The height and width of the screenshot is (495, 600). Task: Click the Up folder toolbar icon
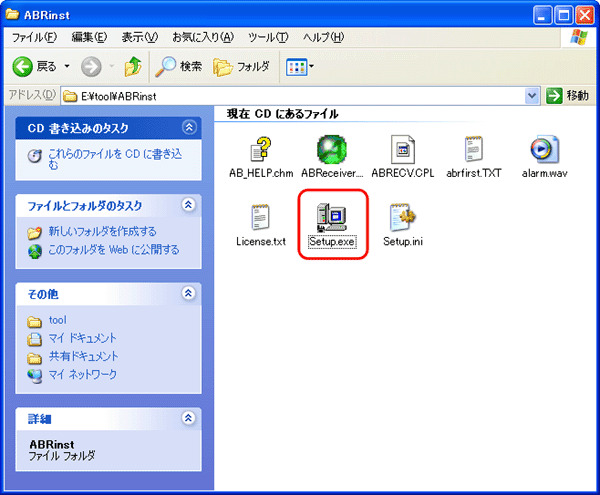pos(133,67)
